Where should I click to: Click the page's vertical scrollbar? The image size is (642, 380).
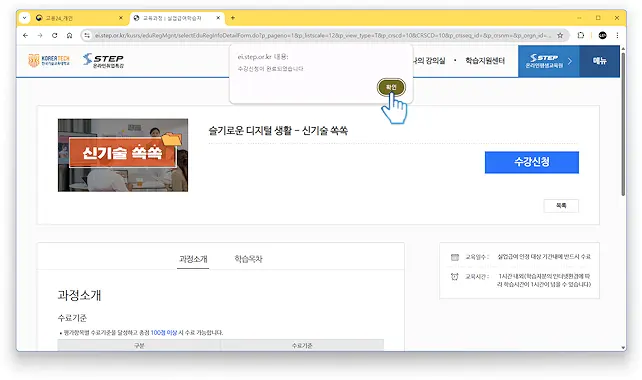coord(623,123)
